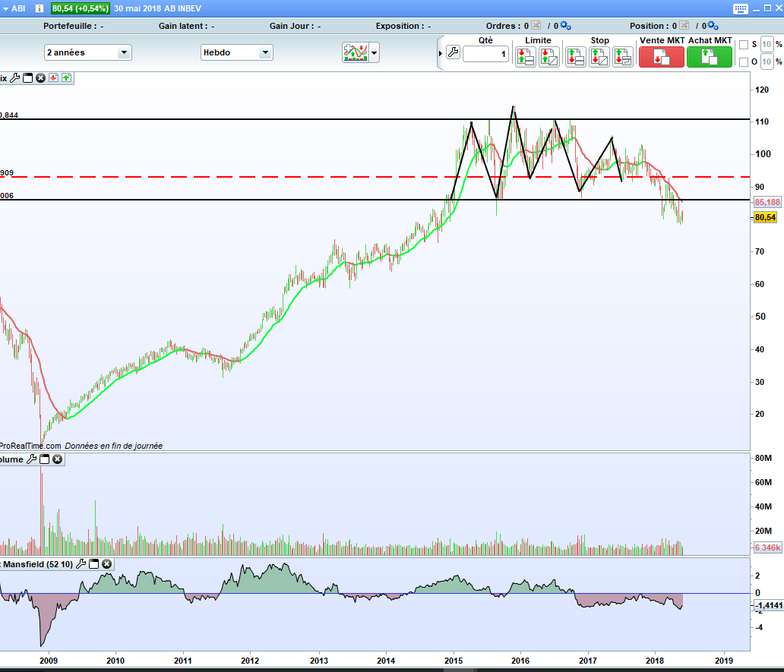Maximize the Mansfield panel window icon
This screenshot has height=672, width=784.
click(93, 564)
